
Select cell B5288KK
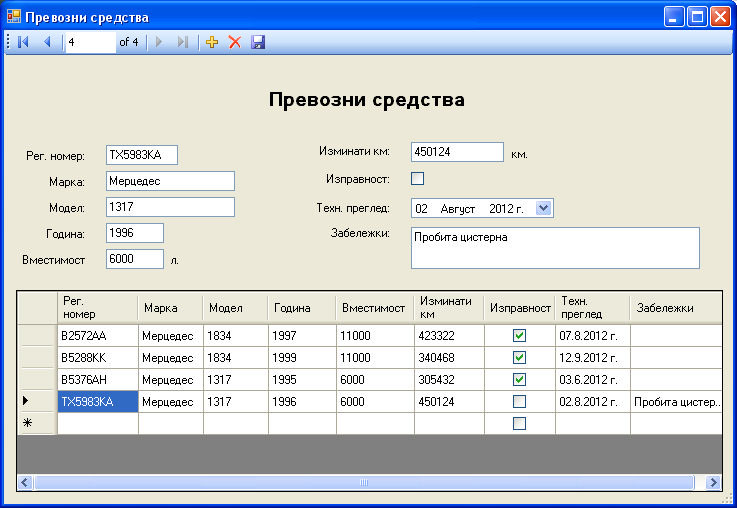98,358
